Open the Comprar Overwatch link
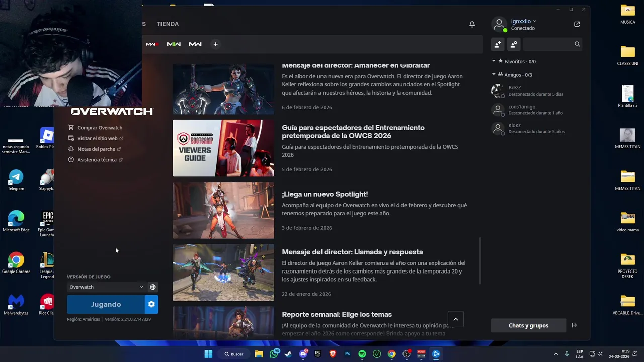The image size is (644, 362). (100, 128)
